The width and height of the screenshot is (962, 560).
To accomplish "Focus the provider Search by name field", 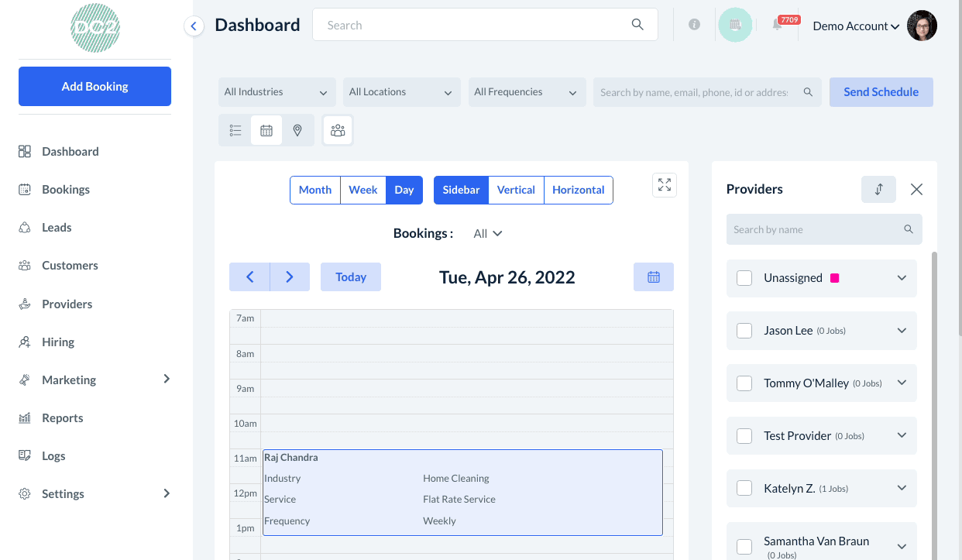I will (x=824, y=229).
